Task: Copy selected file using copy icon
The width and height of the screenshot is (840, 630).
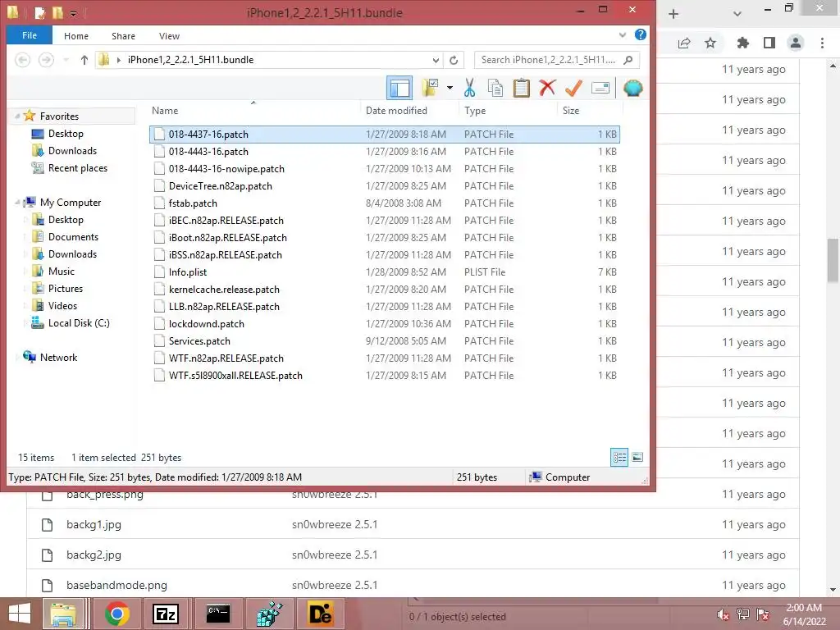Action: click(495, 88)
